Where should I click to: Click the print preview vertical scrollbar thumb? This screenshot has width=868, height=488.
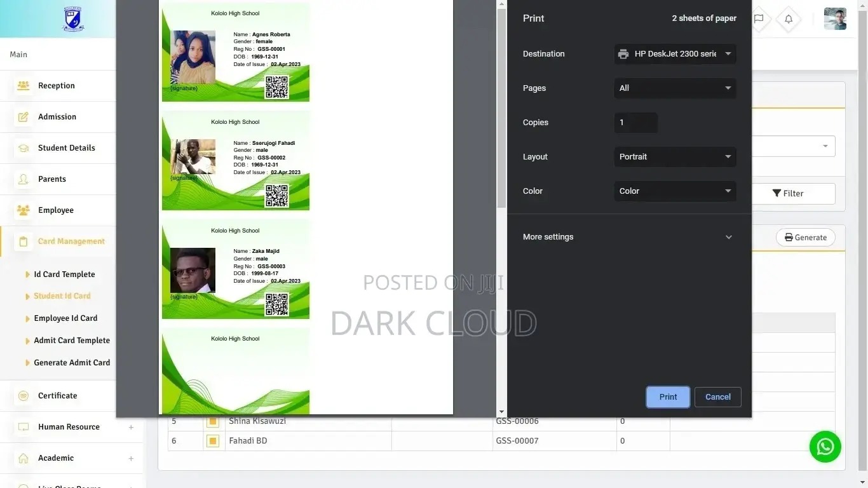[501, 108]
